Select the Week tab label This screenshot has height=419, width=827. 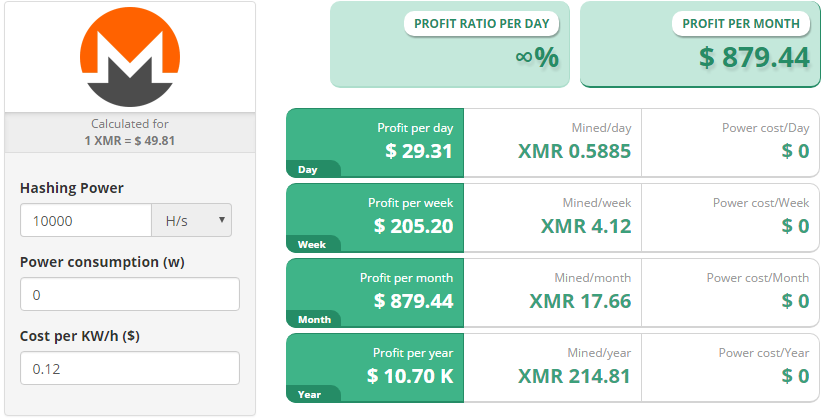click(x=312, y=244)
